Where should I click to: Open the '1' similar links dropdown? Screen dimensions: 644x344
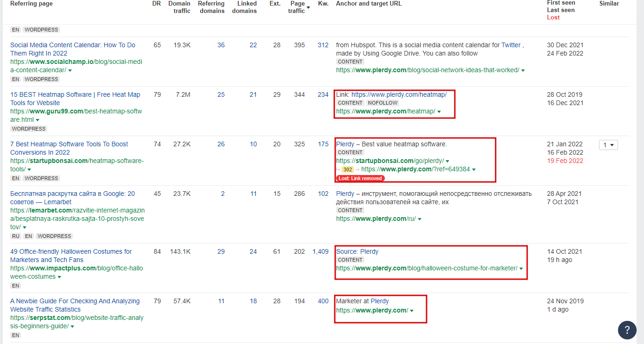609,144
